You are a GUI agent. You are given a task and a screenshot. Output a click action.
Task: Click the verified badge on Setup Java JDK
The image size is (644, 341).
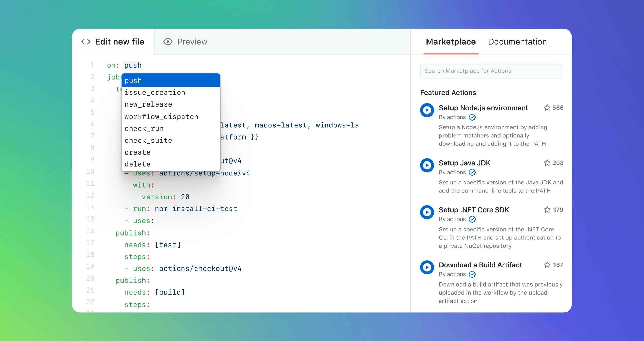(472, 172)
